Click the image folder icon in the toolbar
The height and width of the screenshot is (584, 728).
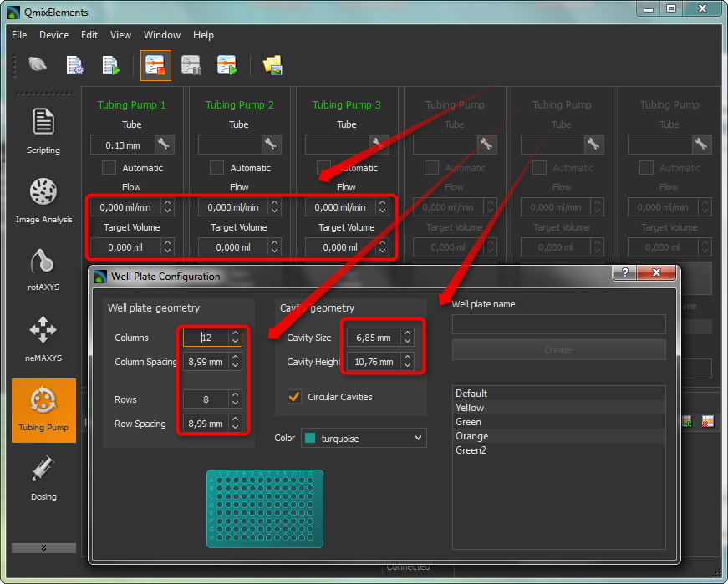[x=272, y=65]
